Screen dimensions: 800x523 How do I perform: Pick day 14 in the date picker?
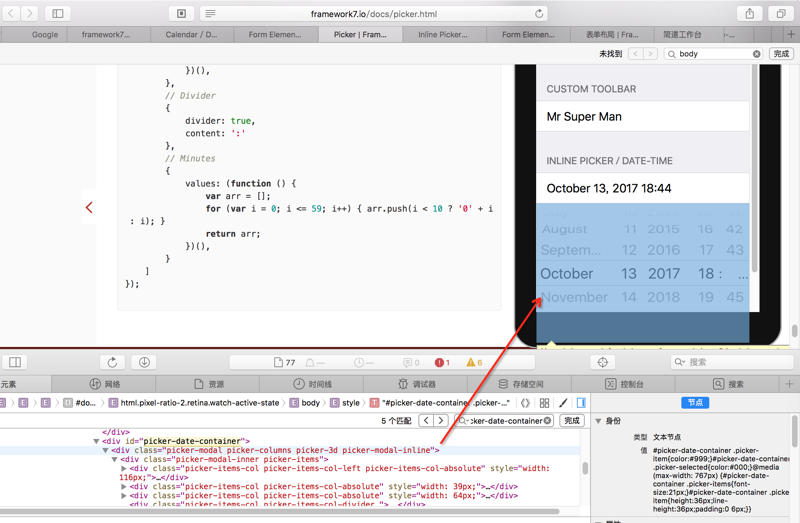click(629, 297)
